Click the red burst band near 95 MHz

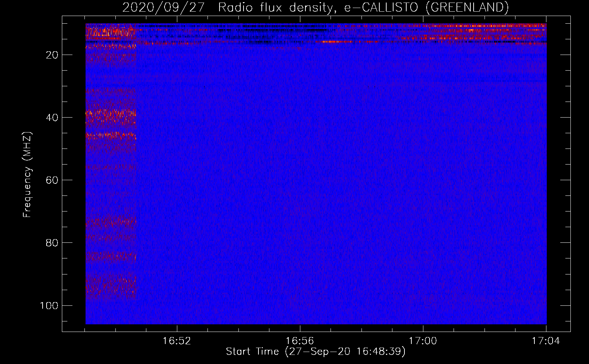111,287
